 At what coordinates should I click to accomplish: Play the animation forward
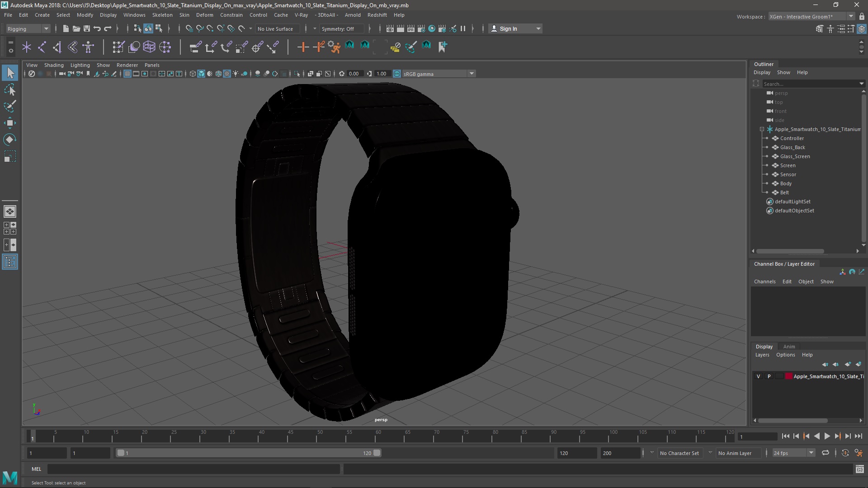tap(827, 436)
